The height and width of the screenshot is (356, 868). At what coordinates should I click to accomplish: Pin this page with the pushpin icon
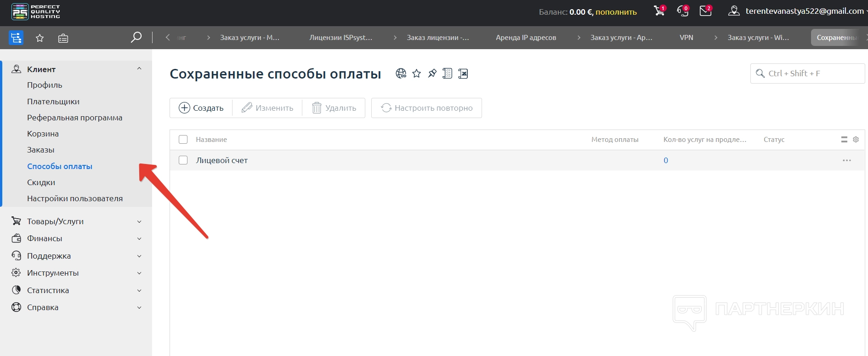tap(432, 73)
